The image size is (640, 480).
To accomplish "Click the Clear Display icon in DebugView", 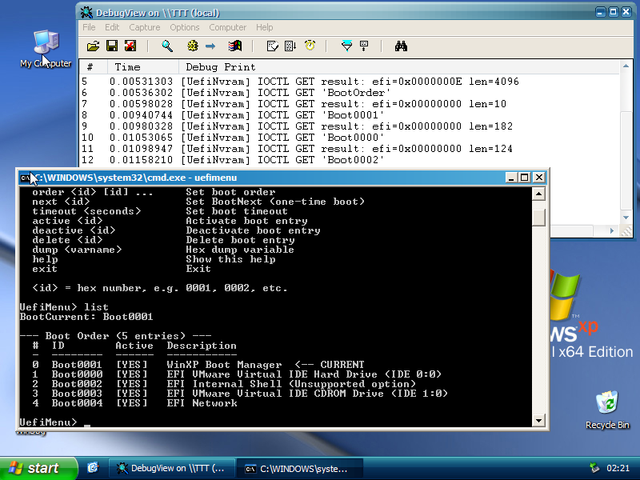I will coord(272,46).
